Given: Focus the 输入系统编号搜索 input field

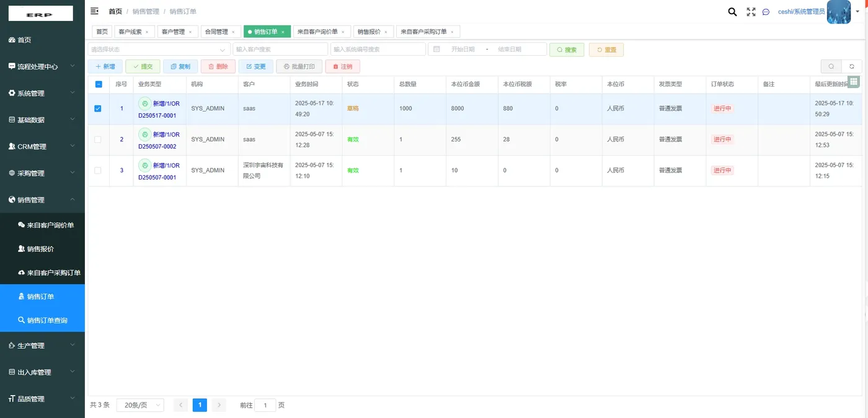Looking at the screenshot, I should click(x=378, y=50).
